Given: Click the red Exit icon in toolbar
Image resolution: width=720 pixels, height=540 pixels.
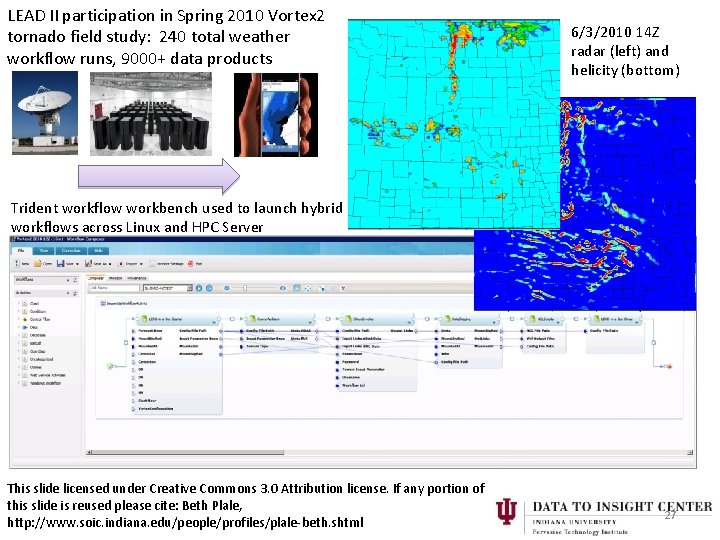Looking at the screenshot, I should [191, 264].
